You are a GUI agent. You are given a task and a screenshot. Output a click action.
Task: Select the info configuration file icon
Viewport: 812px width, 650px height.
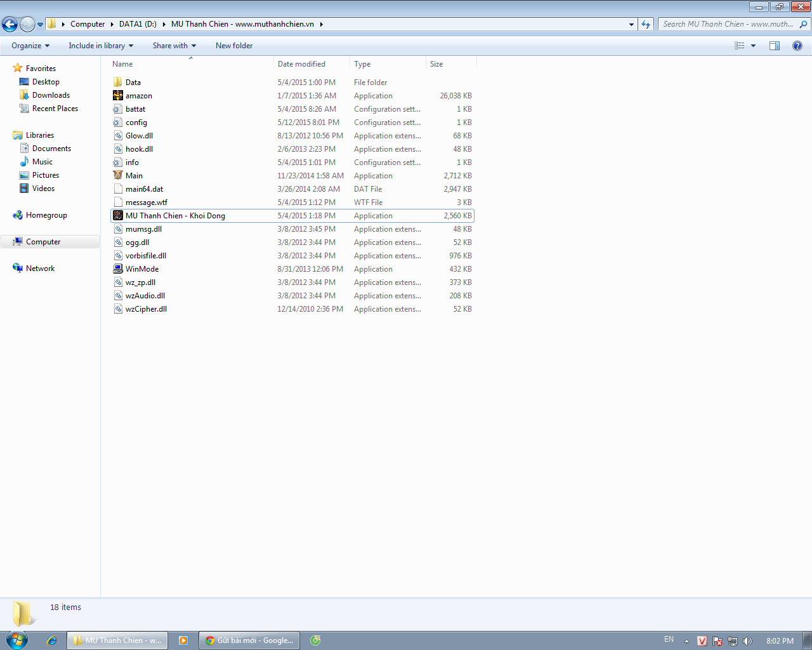pos(118,162)
